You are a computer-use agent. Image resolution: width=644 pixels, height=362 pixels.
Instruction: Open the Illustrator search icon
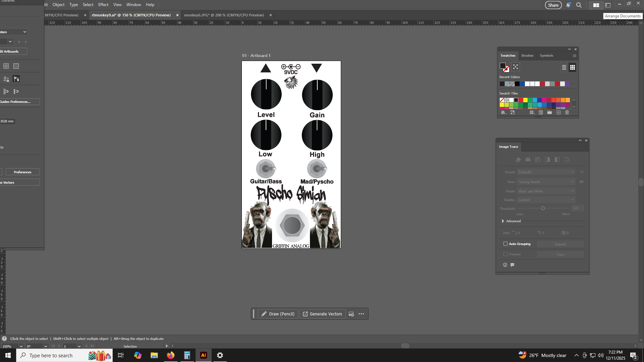point(579,5)
